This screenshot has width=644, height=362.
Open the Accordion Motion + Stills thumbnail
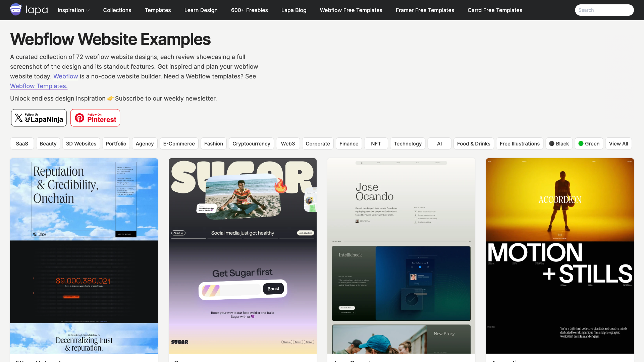click(x=560, y=255)
